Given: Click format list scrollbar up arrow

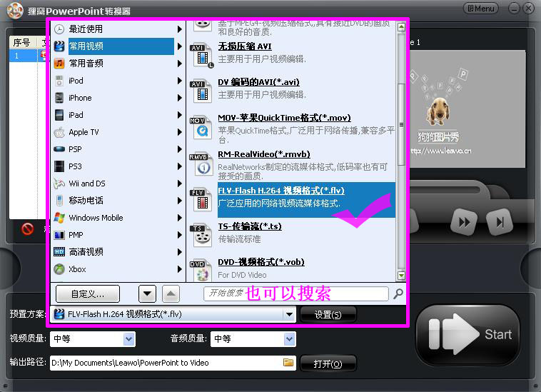Looking at the screenshot, I should point(401,27).
